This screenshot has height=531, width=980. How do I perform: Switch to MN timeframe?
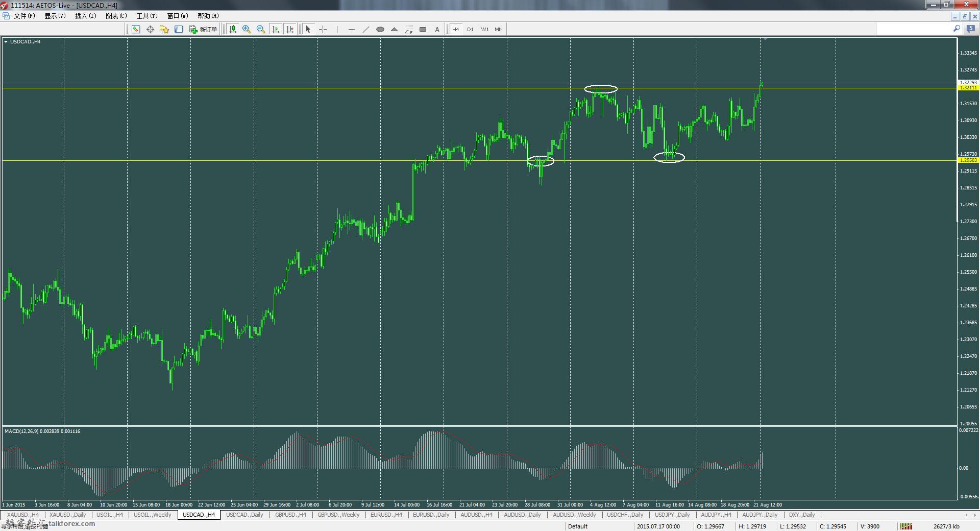(499, 29)
